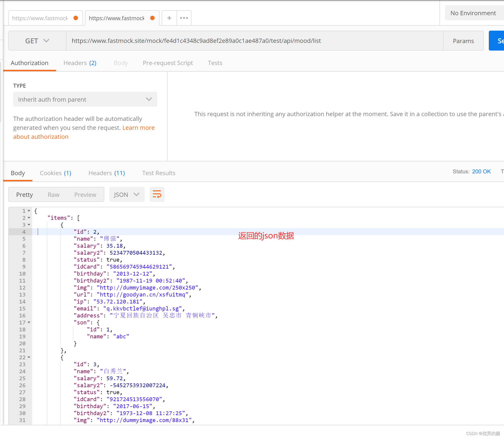Click the orange unsaved dot on first tab
Image resolution: width=504 pixels, height=438 pixels.
[76, 18]
